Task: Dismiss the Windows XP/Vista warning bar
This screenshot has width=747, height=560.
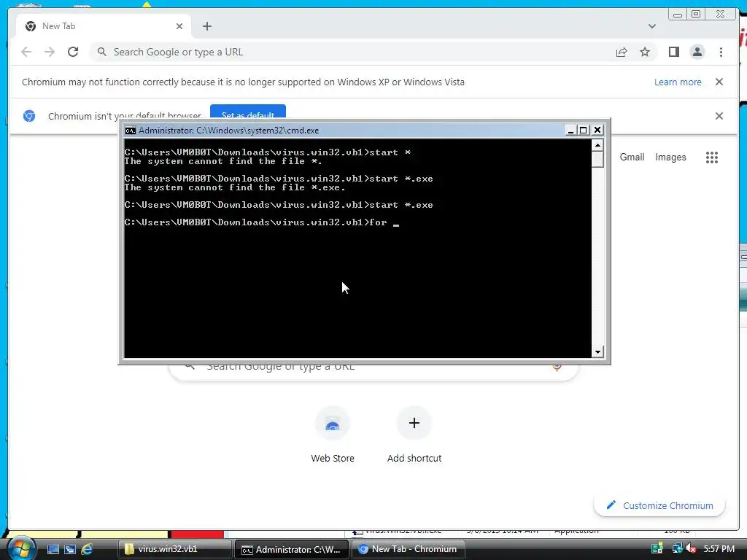Action: coord(719,82)
